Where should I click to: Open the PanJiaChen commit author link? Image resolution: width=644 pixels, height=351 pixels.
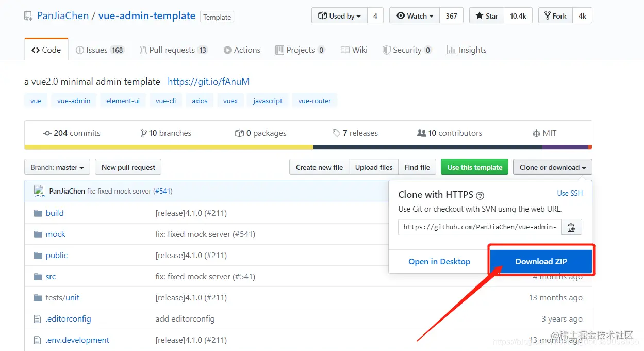[x=67, y=191]
